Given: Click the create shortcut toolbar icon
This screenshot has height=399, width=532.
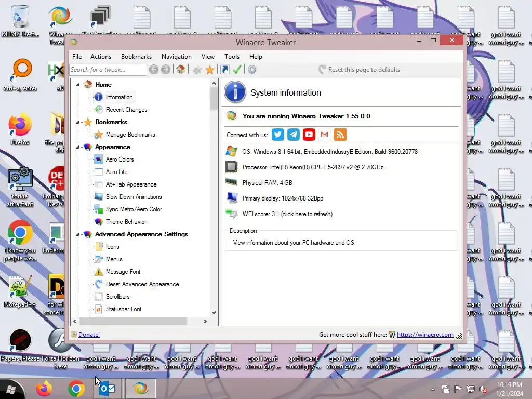Looking at the screenshot, I should click(224, 70).
